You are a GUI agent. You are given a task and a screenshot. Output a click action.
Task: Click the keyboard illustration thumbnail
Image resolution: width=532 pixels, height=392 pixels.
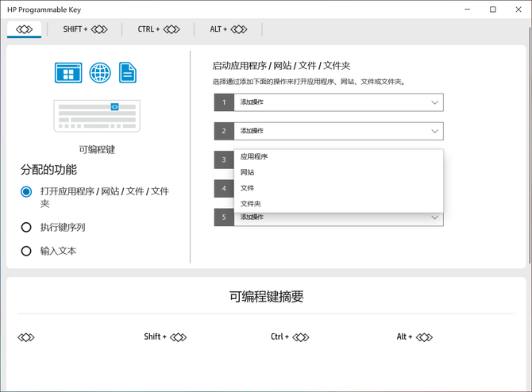[97, 116]
